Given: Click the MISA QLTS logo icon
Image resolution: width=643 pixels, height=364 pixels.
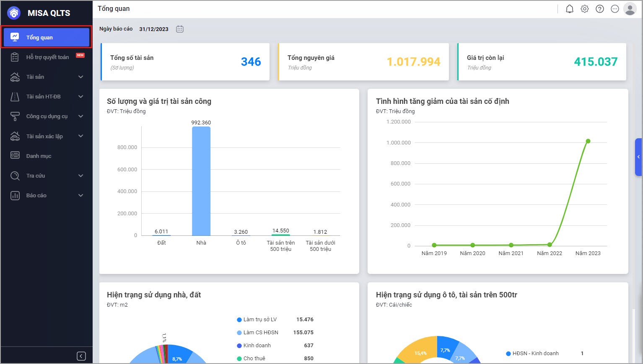Looking at the screenshot, I should (x=14, y=13).
